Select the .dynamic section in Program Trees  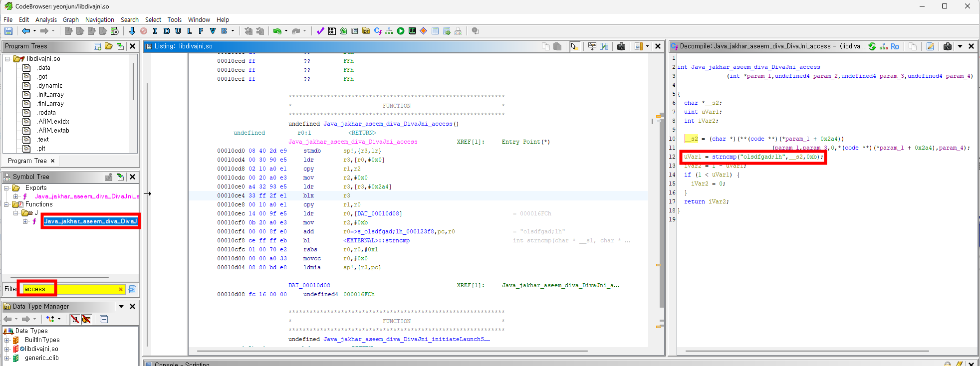point(49,86)
